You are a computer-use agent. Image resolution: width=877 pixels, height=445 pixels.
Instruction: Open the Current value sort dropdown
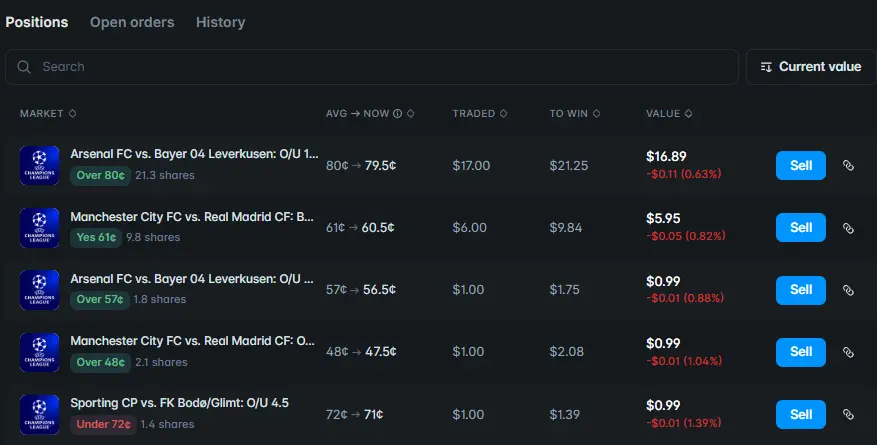click(810, 67)
